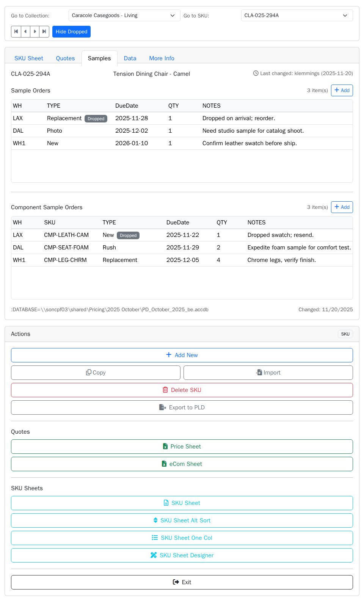Click the Add New SKU button
Screen dimensions: 364x602
click(x=182, y=355)
